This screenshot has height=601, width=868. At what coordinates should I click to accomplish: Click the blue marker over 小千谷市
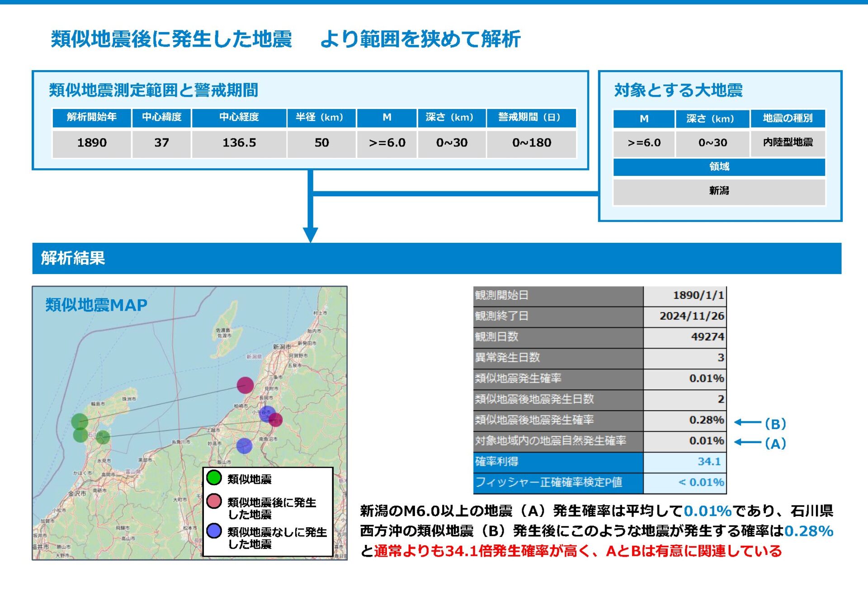click(x=267, y=414)
